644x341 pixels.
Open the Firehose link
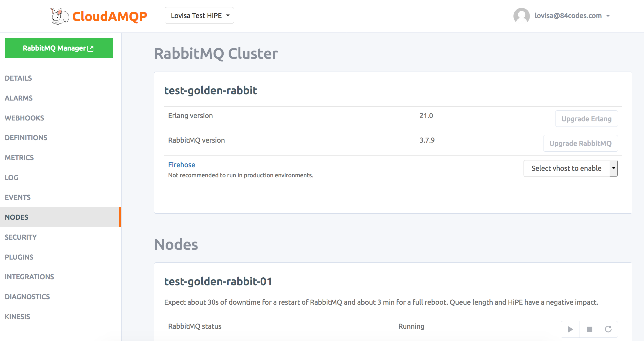point(182,165)
